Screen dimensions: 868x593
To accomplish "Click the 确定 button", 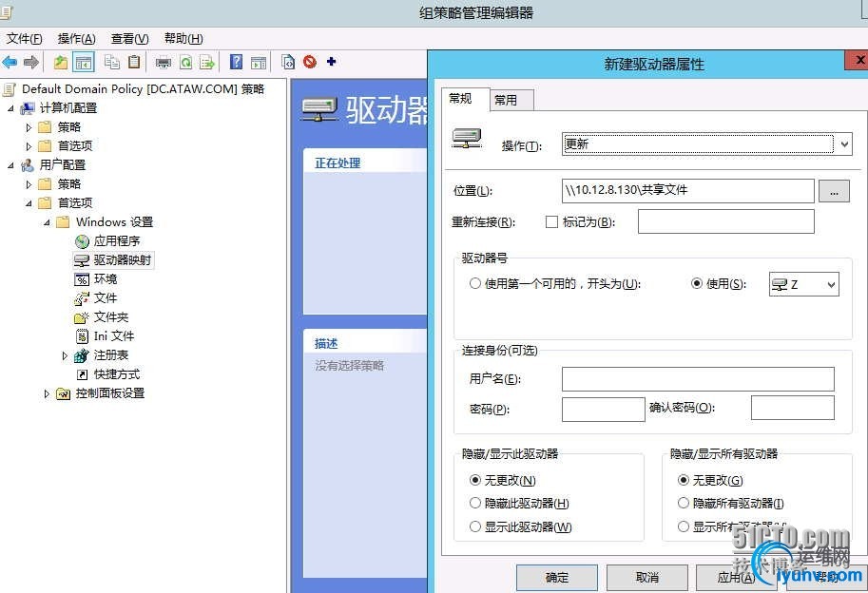I will (x=556, y=578).
